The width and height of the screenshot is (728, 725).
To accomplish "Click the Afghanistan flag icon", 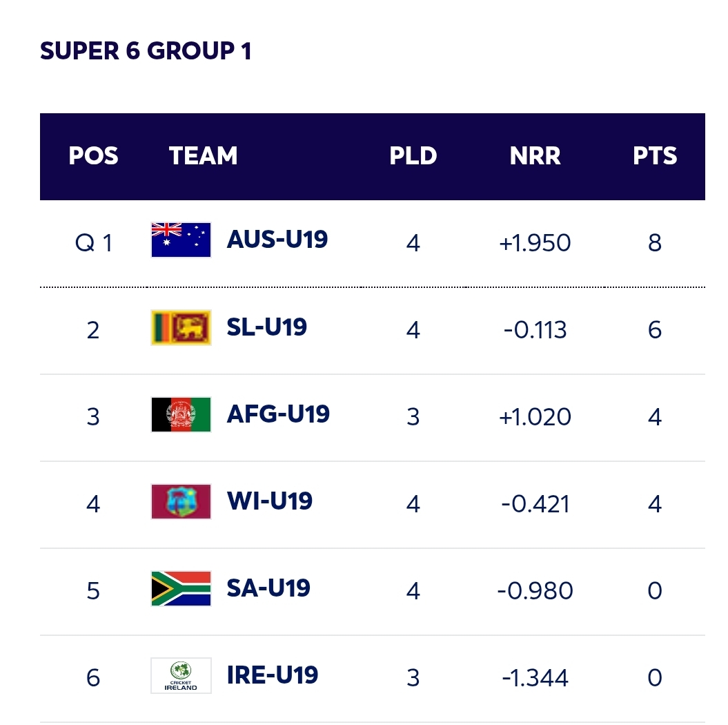I will click(x=181, y=414).
